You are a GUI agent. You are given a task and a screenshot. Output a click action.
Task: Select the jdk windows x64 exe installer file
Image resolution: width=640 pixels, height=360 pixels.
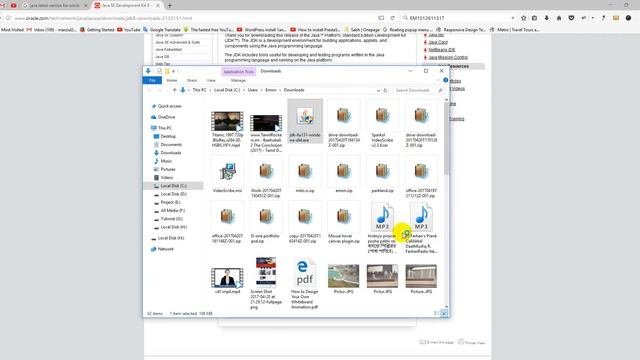(x=305, y=121)
